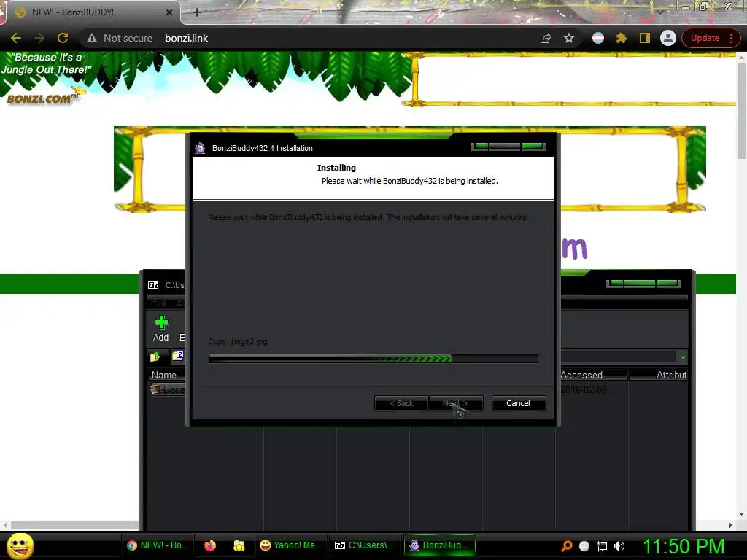This screenshot has height=560, width=747.
Task: Click the Attributes column header
Action: click(659, 375)
